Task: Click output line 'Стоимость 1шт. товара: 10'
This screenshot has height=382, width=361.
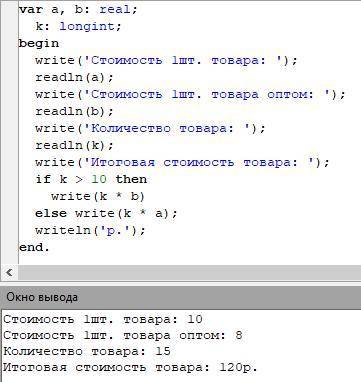Action: [103, 319]
